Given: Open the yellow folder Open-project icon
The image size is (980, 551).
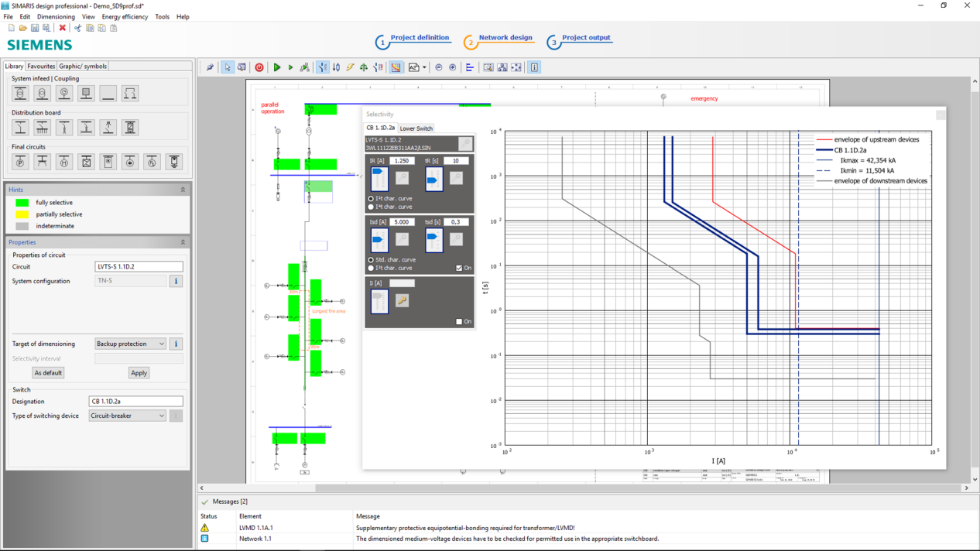Looking at the screenshot, I should click(x=23, y=28).
